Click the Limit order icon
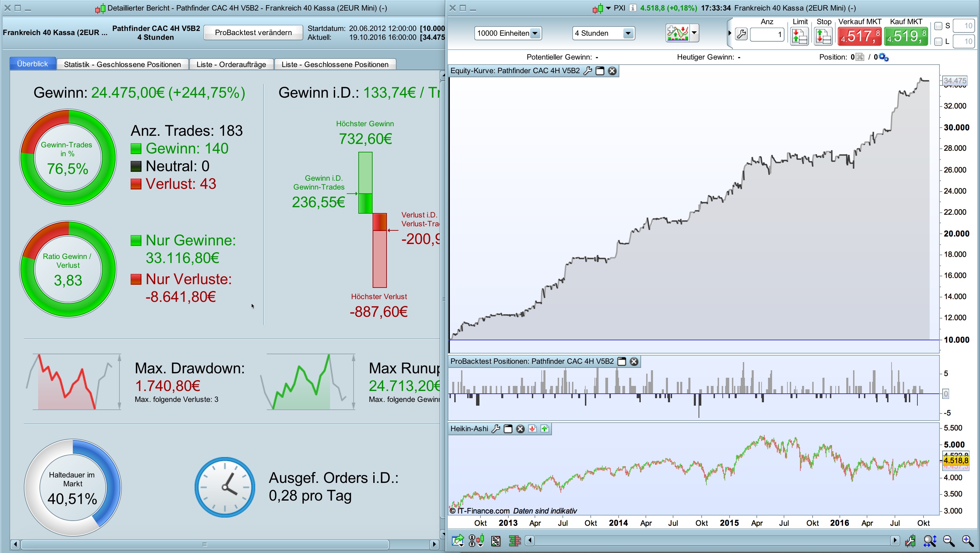 (x=799, y=36)
